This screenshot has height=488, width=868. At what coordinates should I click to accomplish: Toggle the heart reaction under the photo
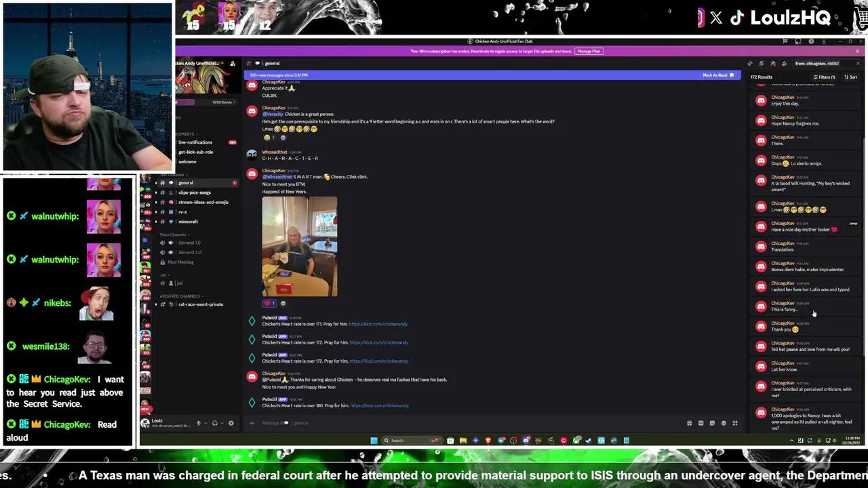tap(269, 304)
